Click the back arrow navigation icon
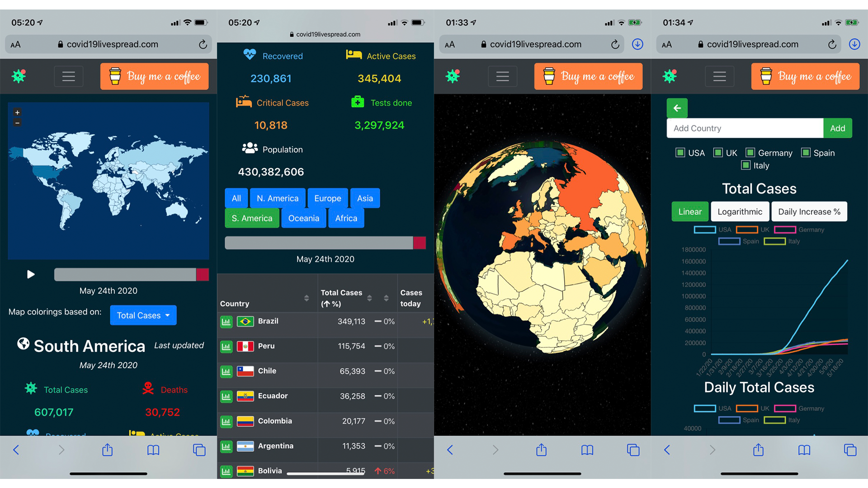Image resolution: width=868 pixels, height=488 pixels. [677, 109]
